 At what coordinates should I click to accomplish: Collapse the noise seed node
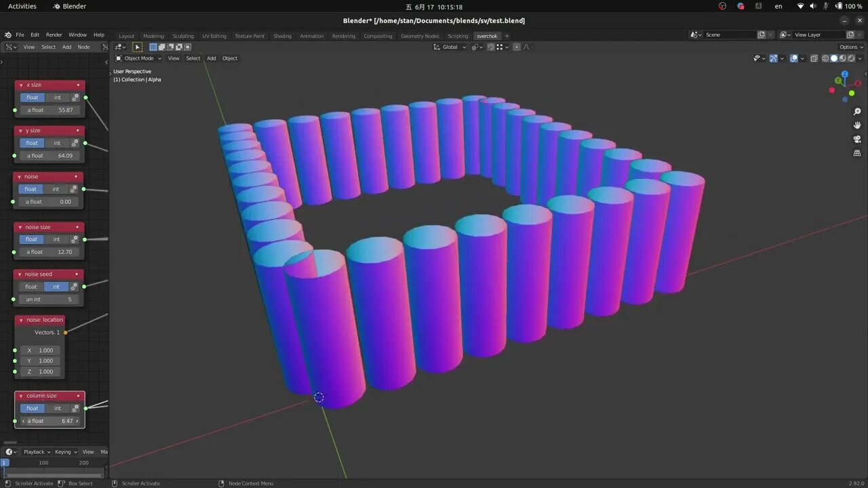(20, 274)
